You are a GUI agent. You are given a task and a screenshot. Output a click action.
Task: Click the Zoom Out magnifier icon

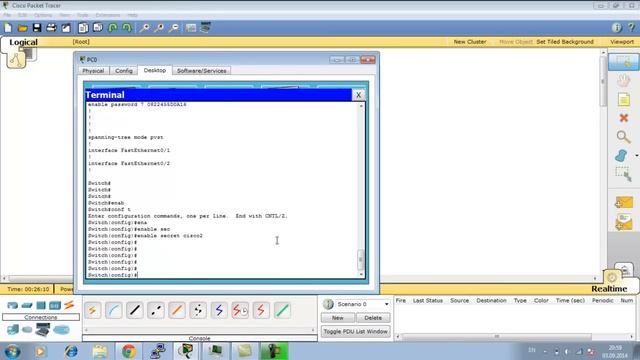coord(173,28)
